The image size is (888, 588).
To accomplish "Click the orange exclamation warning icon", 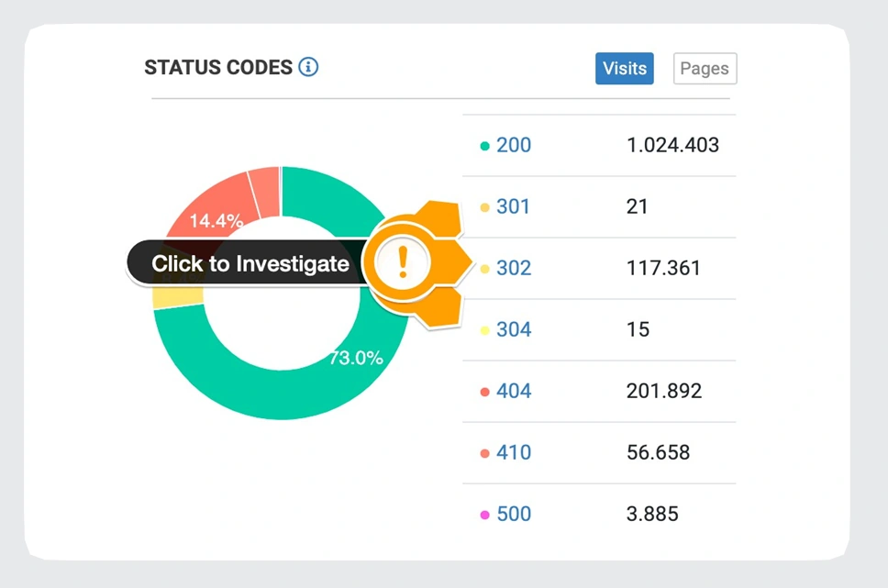I will click(x=402, y=263).
